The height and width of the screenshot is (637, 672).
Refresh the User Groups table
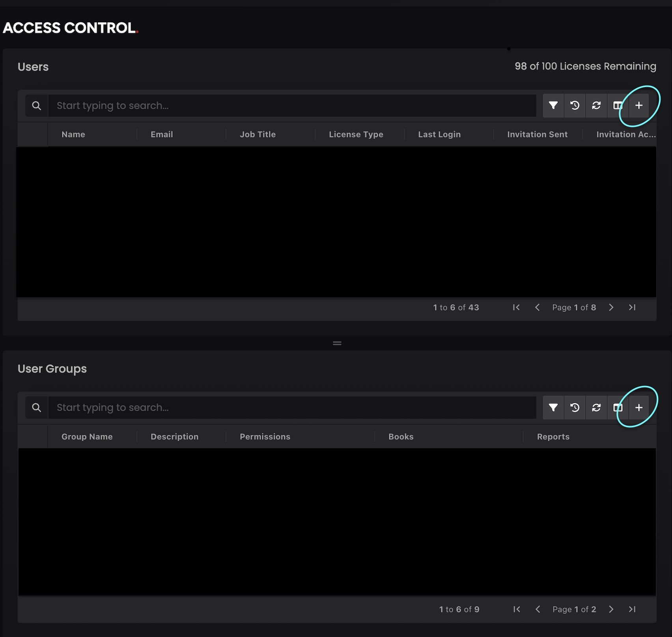pos(596,407)
